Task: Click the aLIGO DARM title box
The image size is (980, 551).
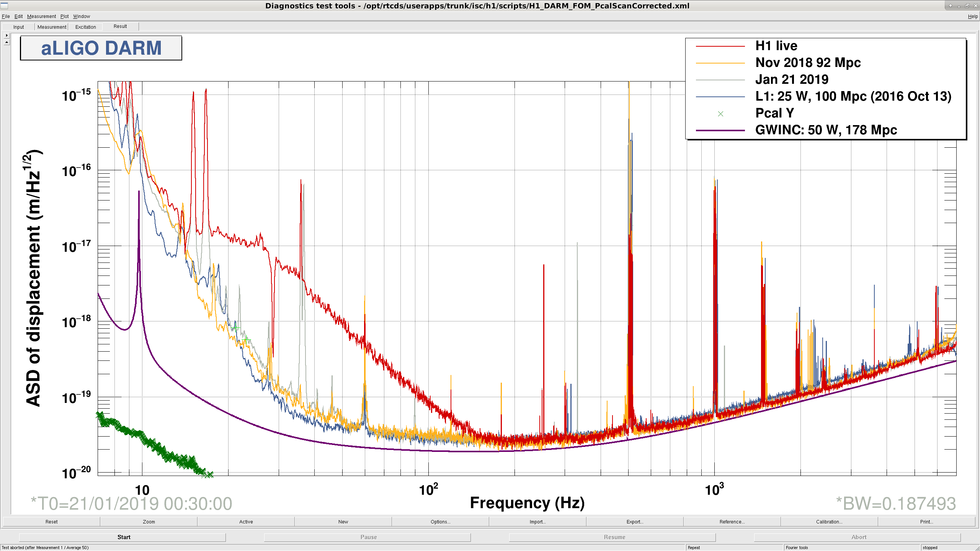Action: pos(101,48)
